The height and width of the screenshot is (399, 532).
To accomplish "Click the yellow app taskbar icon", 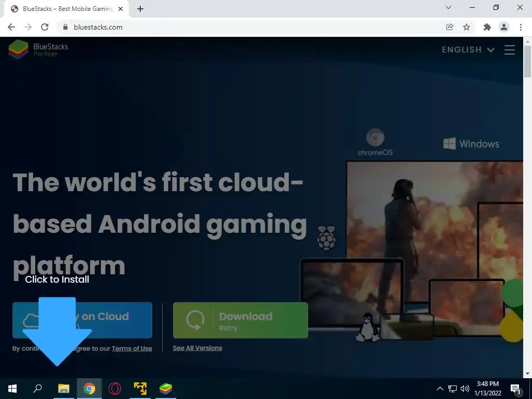I will pos(140,389).
